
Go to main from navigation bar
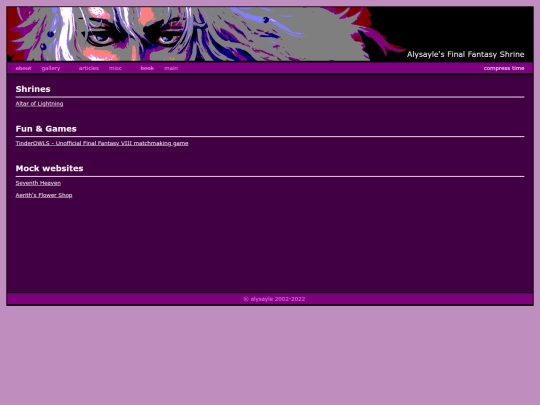(x=171, y=68)
